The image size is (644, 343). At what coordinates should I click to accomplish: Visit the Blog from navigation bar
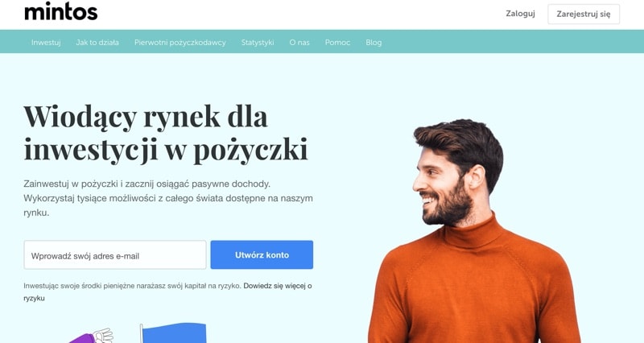[374, 43]
